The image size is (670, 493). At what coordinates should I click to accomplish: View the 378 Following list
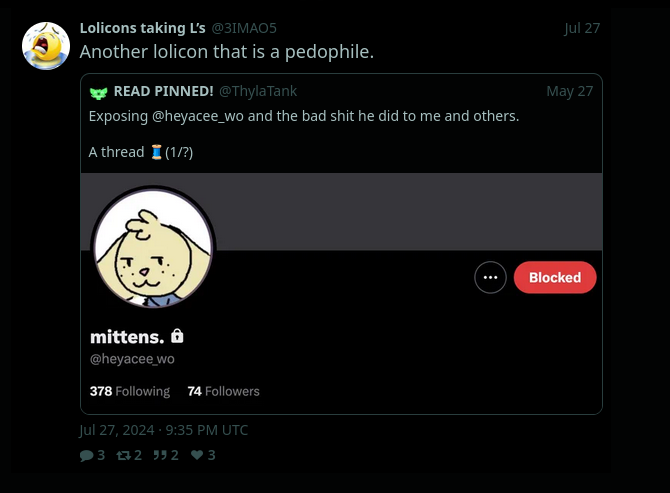(x=130, y=391)
